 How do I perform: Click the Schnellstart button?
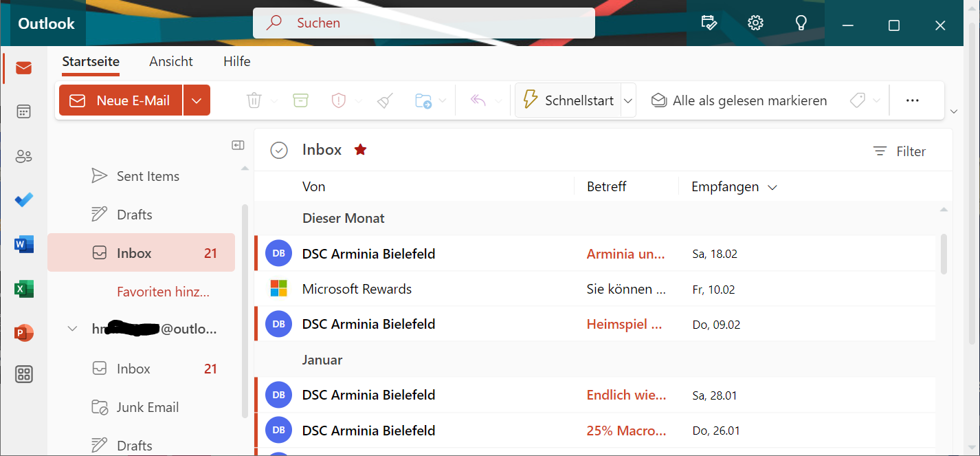pos(568,100)
